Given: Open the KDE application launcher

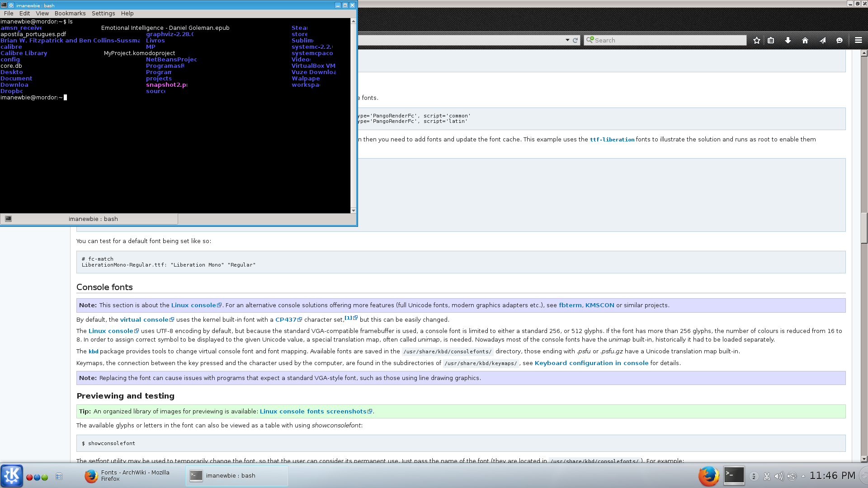Looking at the screenshot, I should [12, 476].
